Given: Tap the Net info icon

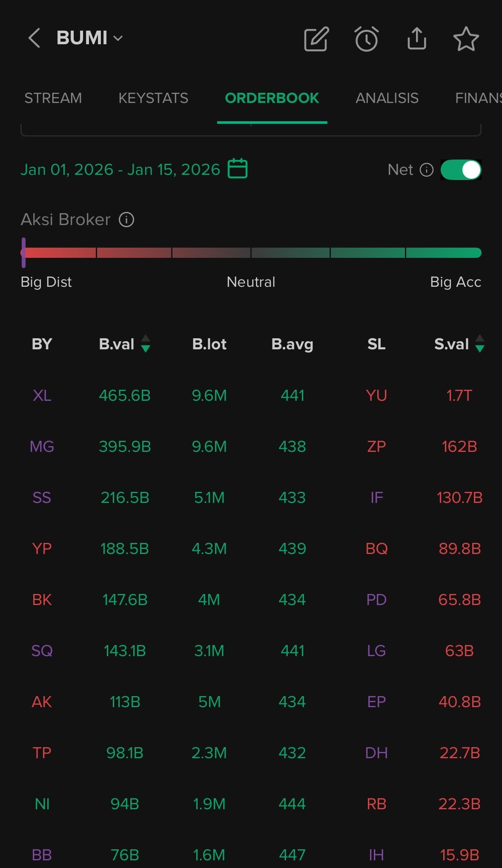Looking at the screenshot, I should (426, 170).
